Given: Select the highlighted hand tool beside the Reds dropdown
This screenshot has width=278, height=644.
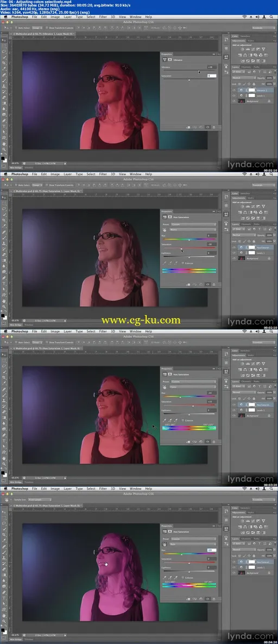Looking at the screenshot, I should point(165,544).
